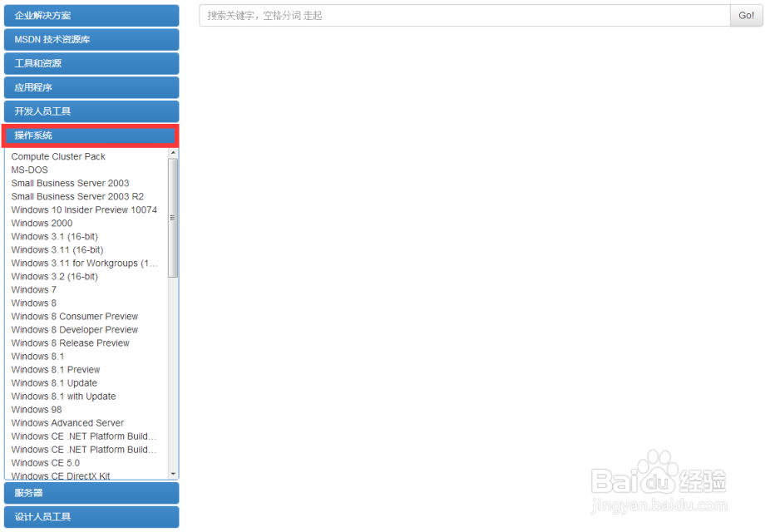Select Compute Cluster Pack
770x532 pixels.
tap(58, 156)
